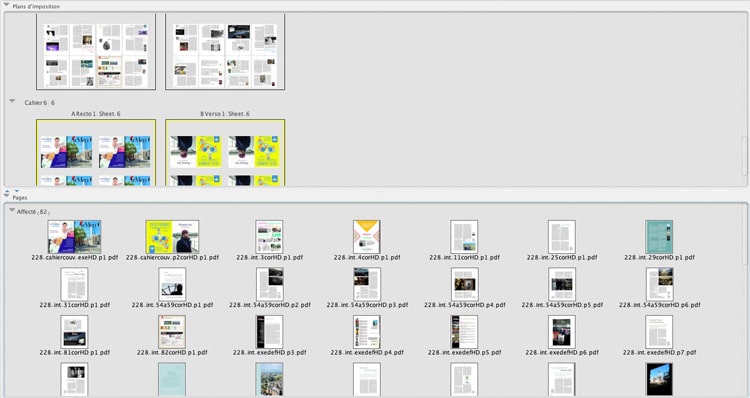This screenshot has width=750, height=398.
Task: Select 228-cahiercouv-exeHD p1.pdf page thumbnail
Action: [x=74, y=237]
